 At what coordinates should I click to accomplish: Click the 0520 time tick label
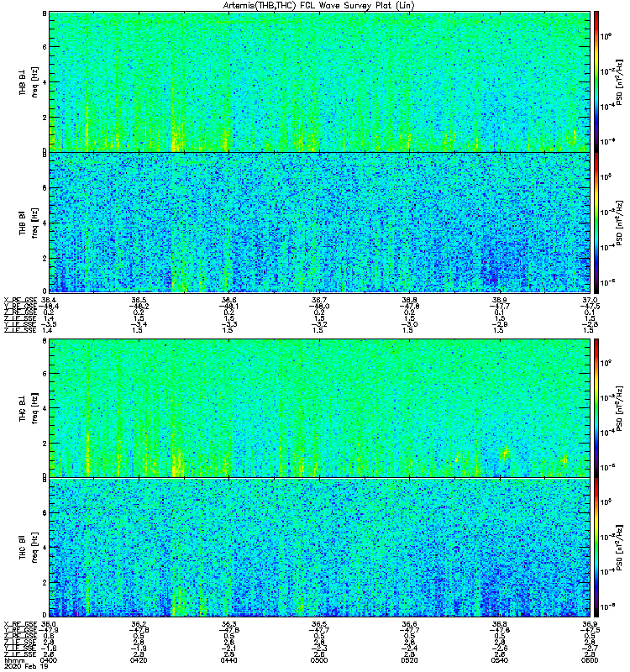(x=409, y=660)
